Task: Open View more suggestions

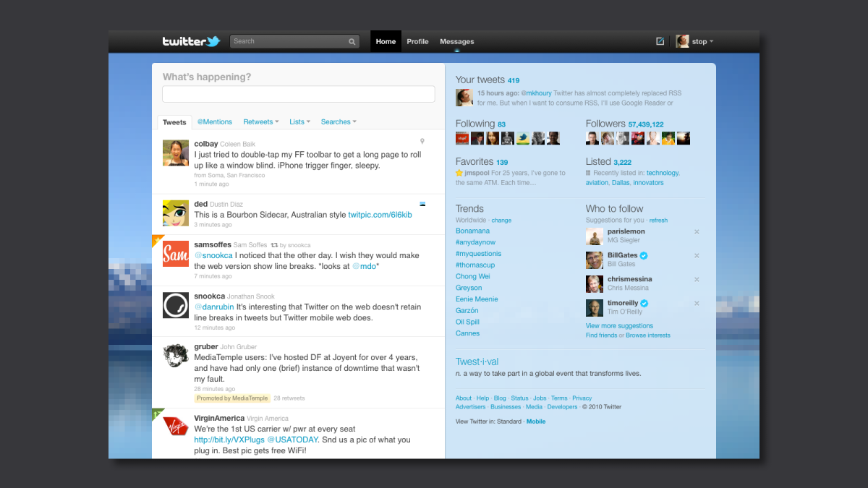Action: point(619,326)
